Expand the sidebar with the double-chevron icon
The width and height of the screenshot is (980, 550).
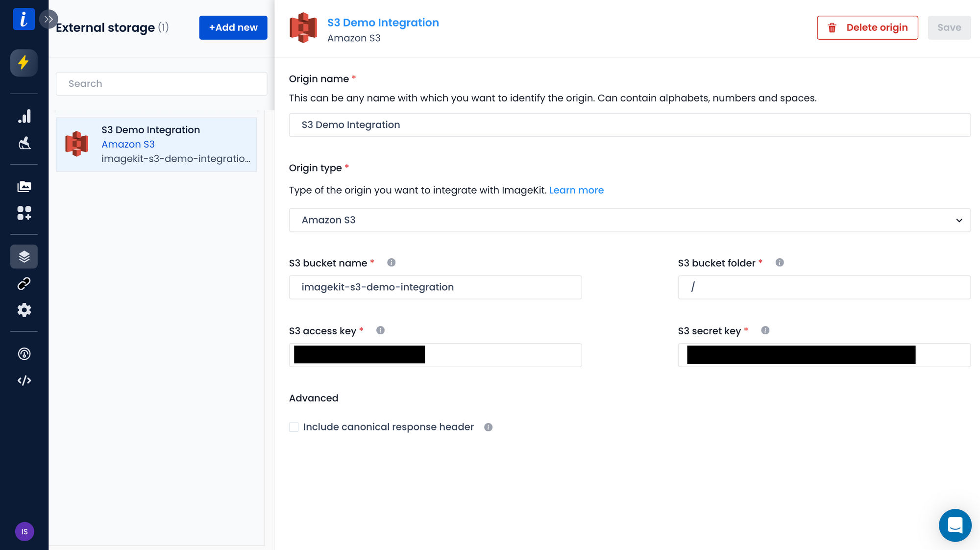pos(48,19)
